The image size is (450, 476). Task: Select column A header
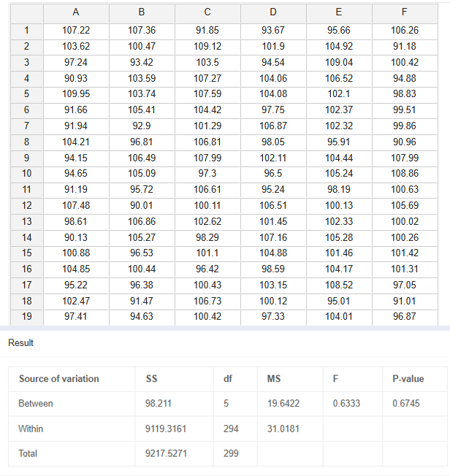(x=76, y=12)
